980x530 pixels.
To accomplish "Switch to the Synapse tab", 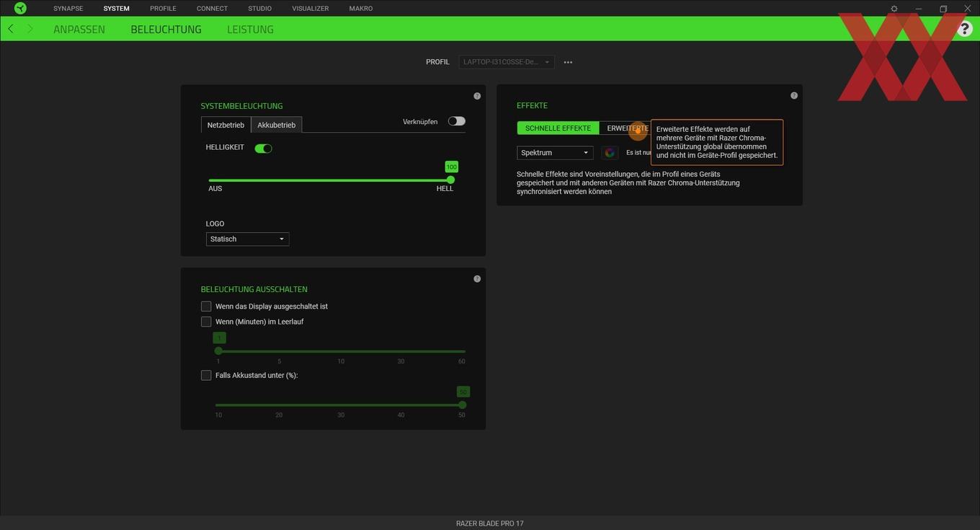I will click(x=68, y=9).
